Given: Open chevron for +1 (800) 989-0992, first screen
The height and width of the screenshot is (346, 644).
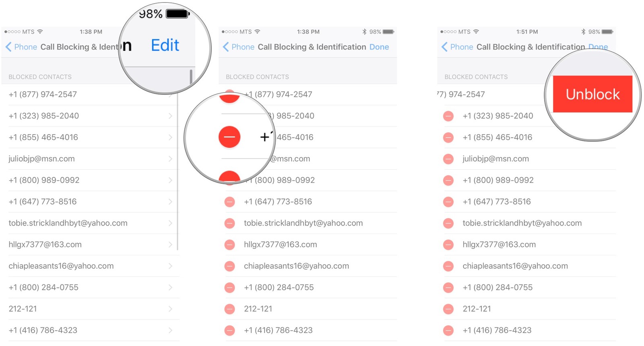Looking at the screenshot, I should point(171,180).
